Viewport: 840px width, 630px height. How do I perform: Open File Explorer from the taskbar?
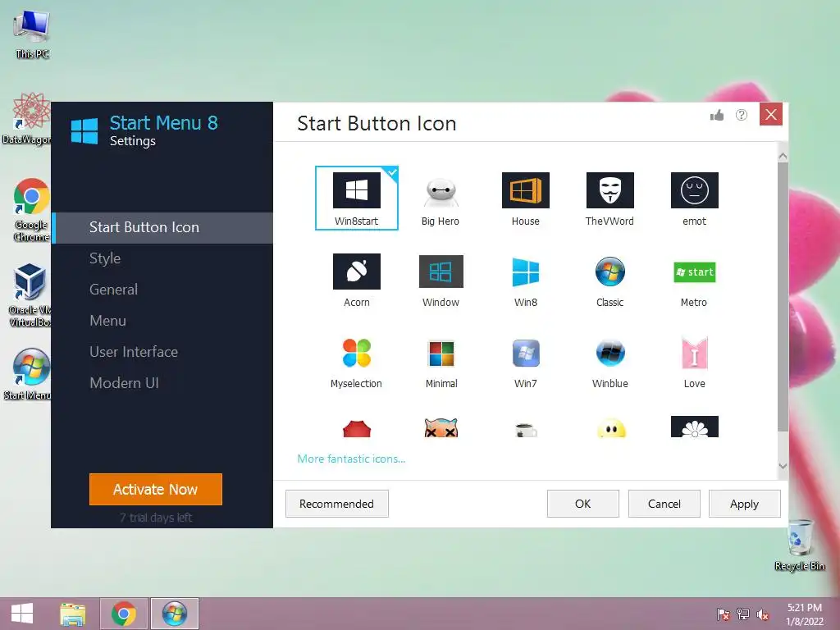coord(73,614)
